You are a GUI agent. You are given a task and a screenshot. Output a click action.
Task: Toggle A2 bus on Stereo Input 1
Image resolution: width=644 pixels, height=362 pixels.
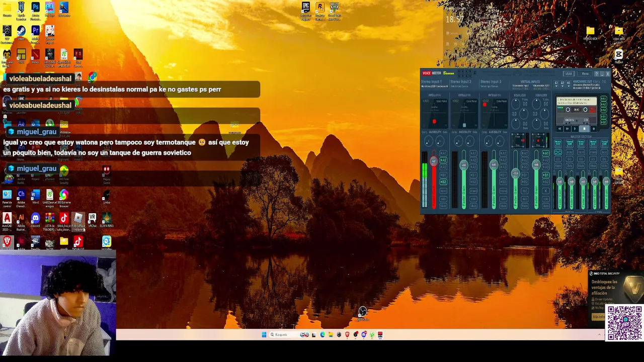pyautogui.click(x=443, y=160)
